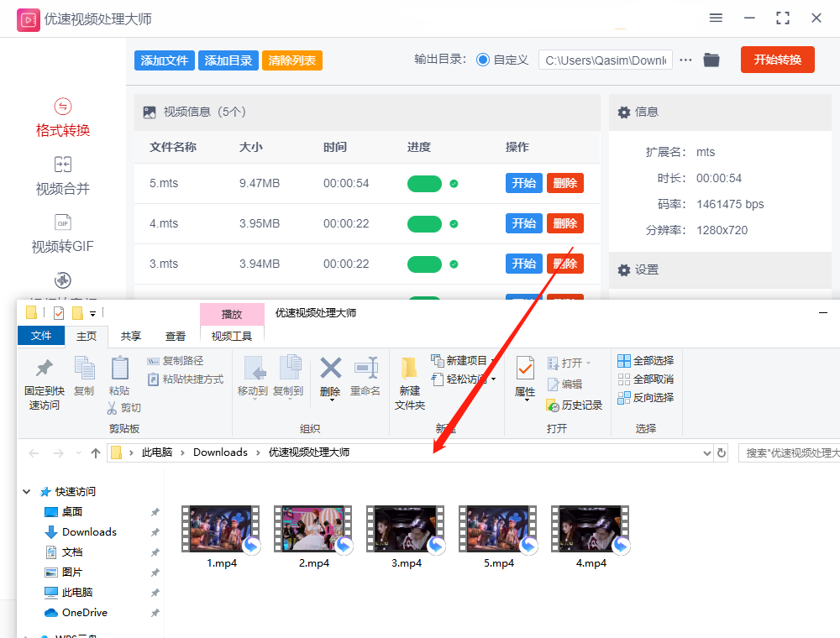Screen dimensions: 840x638
Task: Collapse the 快速访问 section in navigation tree
Action: tap(27, 491)
